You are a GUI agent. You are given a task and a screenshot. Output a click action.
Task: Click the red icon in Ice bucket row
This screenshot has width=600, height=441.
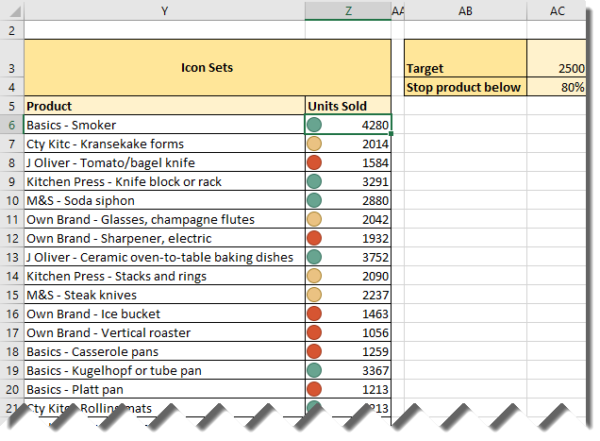point(314,314)
